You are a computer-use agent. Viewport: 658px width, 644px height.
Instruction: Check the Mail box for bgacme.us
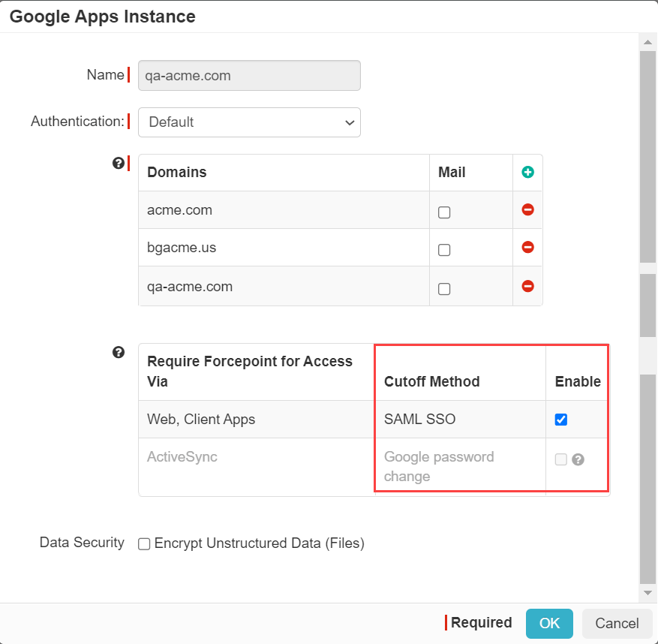[444, 250]
